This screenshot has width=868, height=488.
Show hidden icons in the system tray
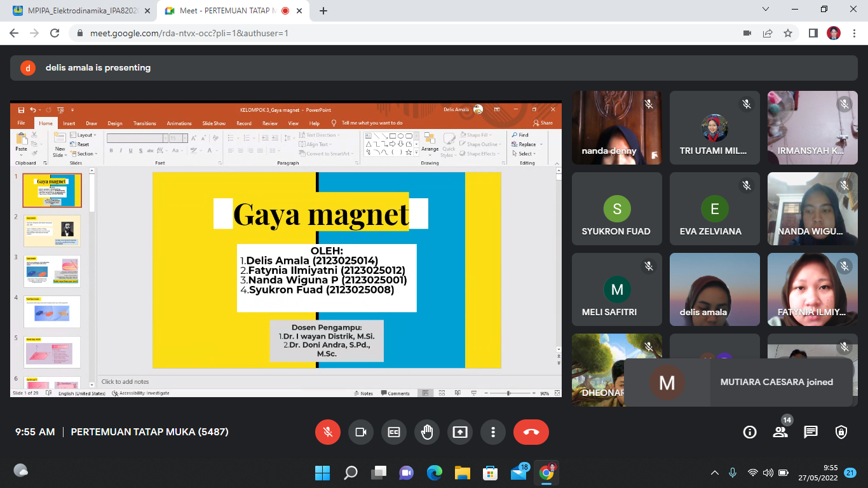pyautogui.click(x=715, y=473)
